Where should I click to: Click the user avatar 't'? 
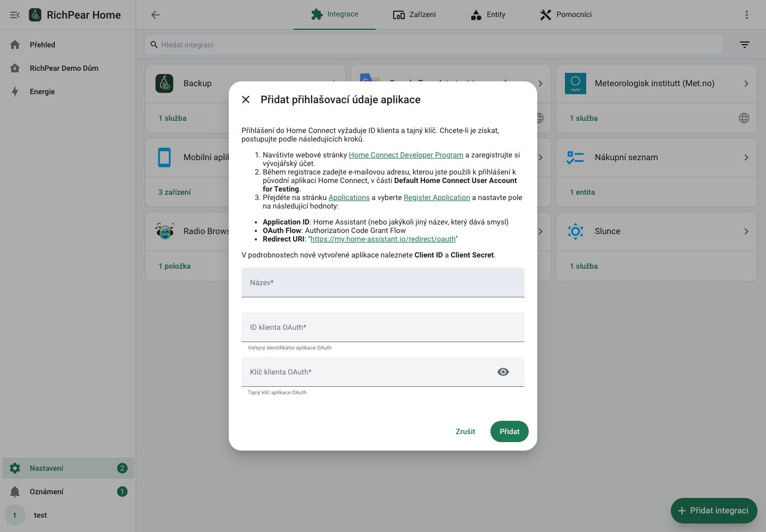[x=15, y=515]
